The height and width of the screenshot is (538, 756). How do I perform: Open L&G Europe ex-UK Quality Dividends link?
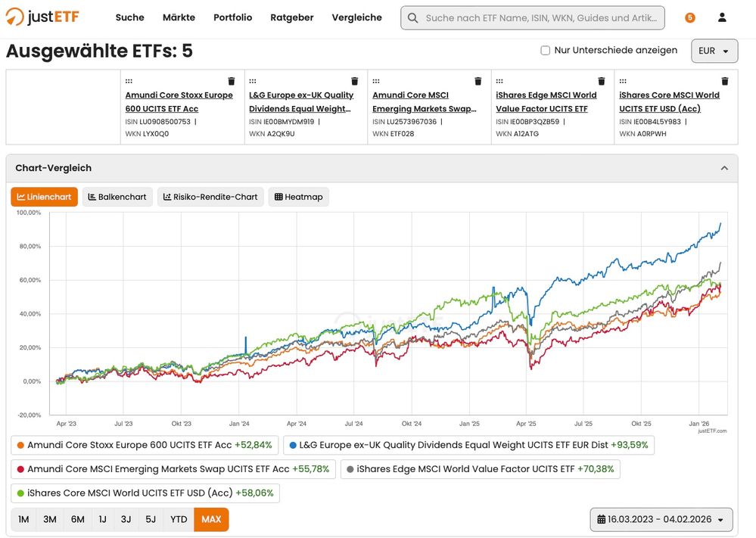(x=301, y=101)
